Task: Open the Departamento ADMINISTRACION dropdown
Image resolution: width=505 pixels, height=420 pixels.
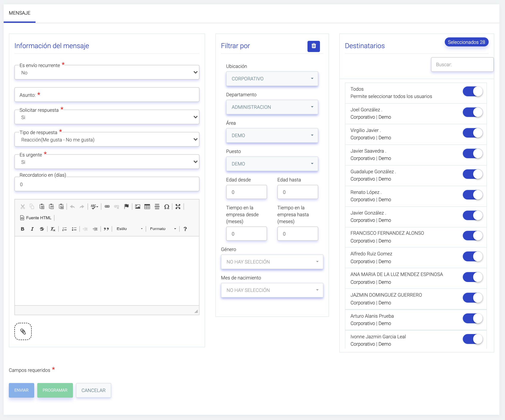Action: click(x=272, y=107)
